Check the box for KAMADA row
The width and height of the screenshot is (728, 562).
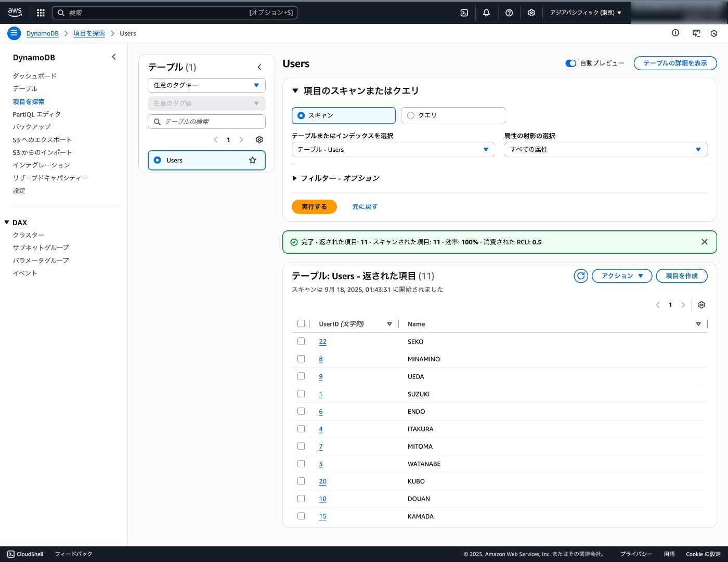coord(301,516)
